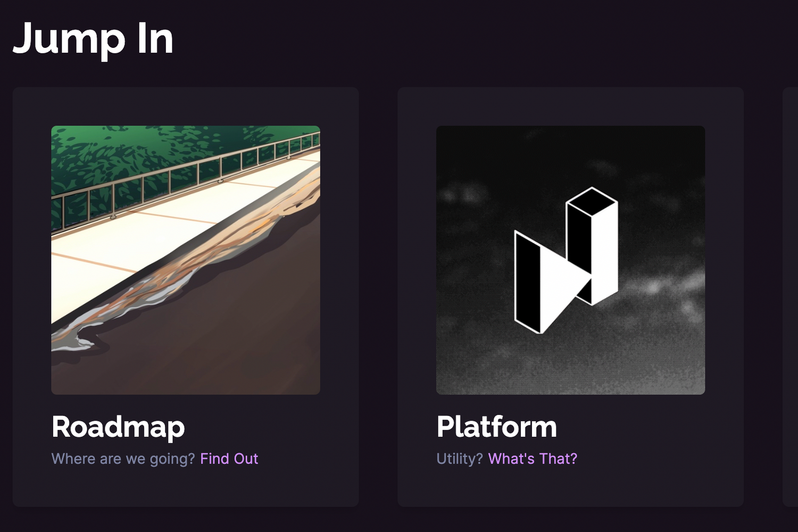This screenshot has height=532, width=798.
Task: Click empty space below Platform's subtitle
Action: 570,487
